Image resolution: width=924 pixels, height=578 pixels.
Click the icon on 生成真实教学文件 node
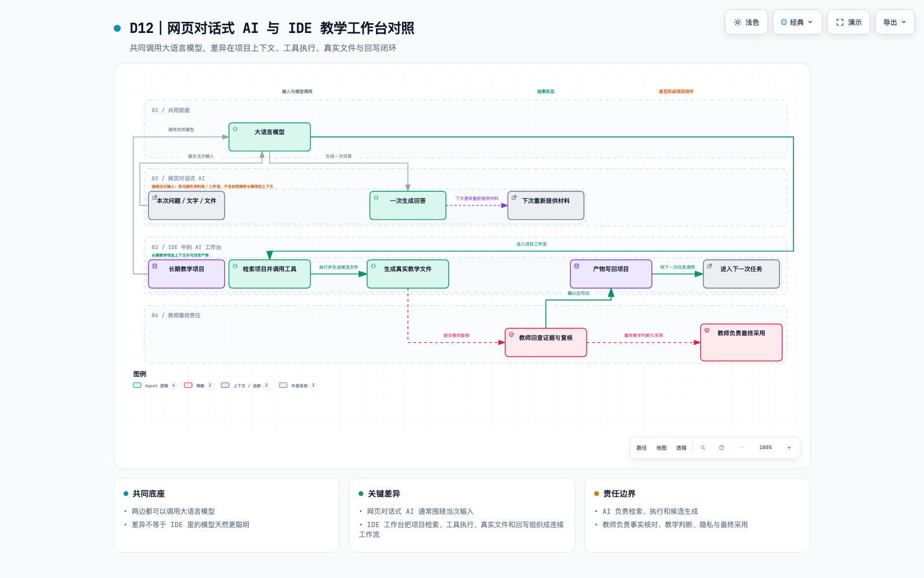374,266
